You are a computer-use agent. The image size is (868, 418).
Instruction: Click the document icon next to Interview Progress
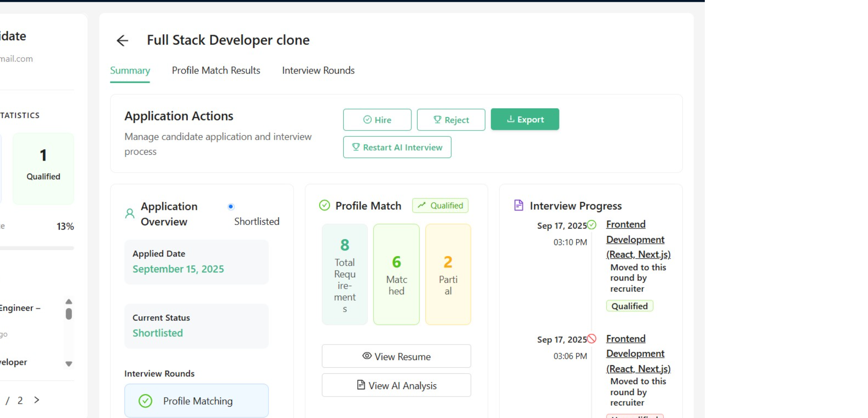coord(518,205)
